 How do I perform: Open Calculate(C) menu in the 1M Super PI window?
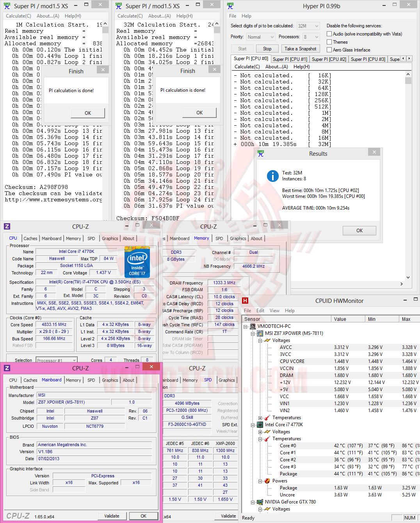tap(18, 16)
